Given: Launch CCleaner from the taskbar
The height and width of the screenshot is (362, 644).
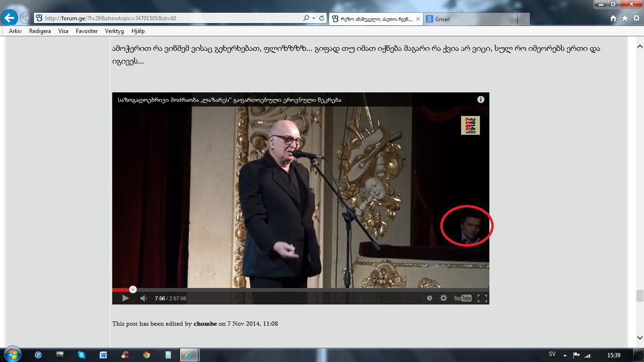Looking at the screenshot, I should point(125,355).
